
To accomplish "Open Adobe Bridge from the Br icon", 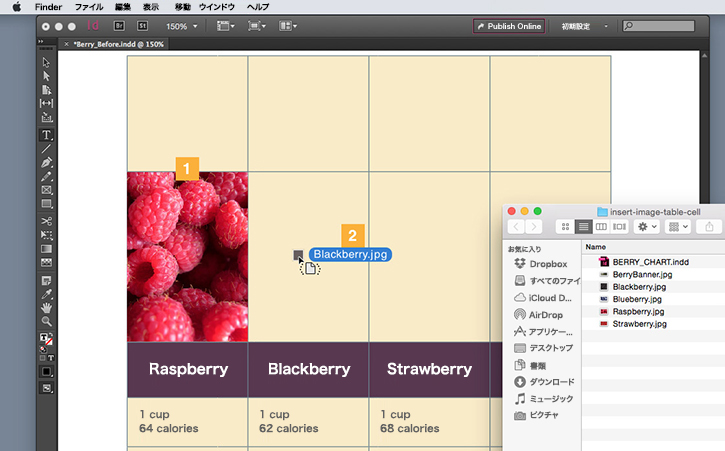I will pyautogui.click(x=119, y=26).
